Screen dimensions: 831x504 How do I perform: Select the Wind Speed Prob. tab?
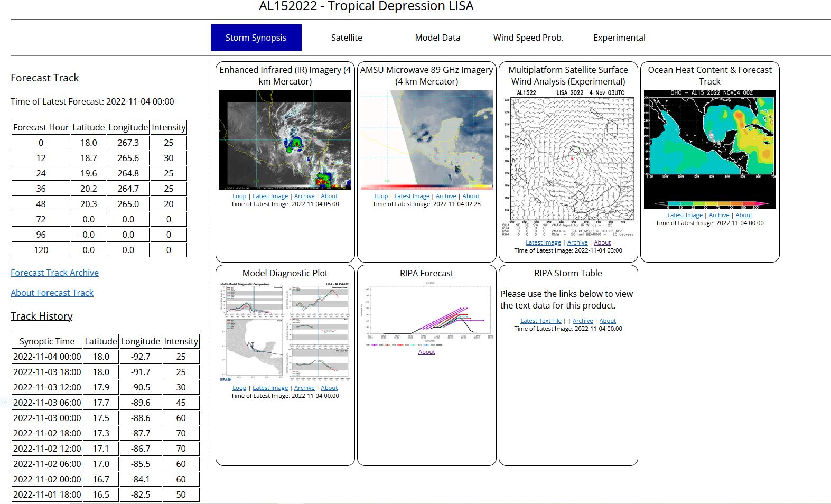coord(528,38)
